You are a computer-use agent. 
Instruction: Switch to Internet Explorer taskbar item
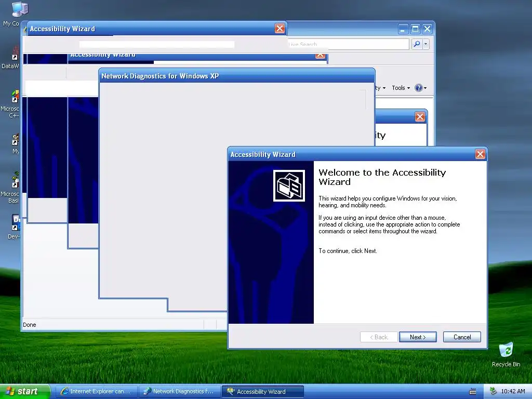96,391
